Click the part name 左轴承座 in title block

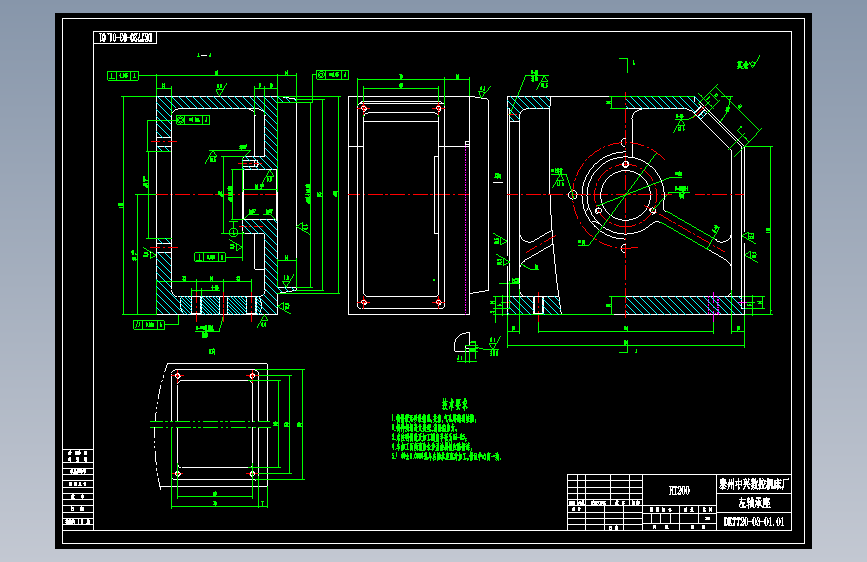click(754, 503)
